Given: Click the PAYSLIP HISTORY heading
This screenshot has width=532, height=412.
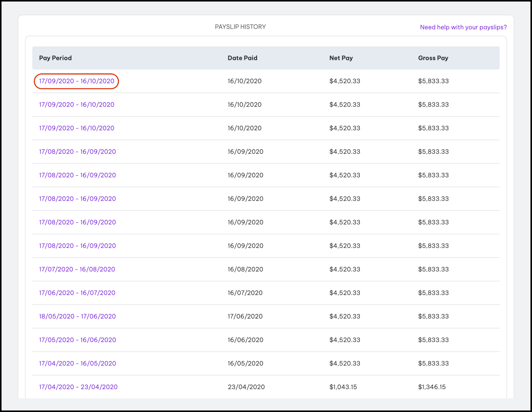Looking at the screenshot, I should coord(240,27).
